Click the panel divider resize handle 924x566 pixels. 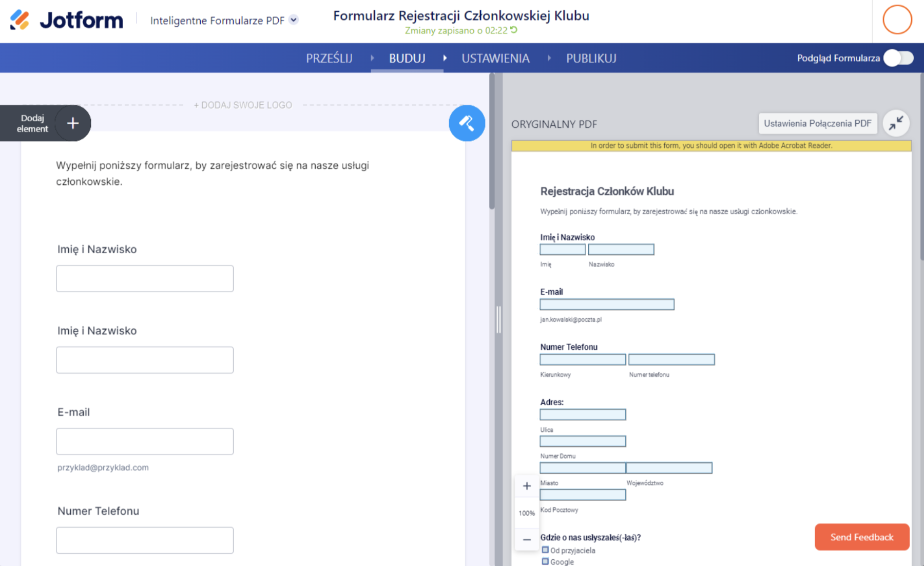(498, 319)
